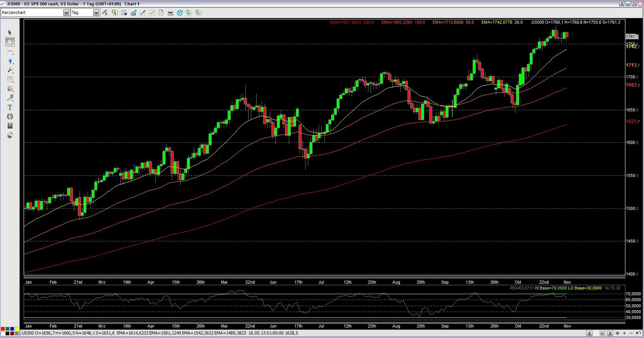Select the arrow pointer tool
This screenshot has width=644, height=338.
[10, 33]
